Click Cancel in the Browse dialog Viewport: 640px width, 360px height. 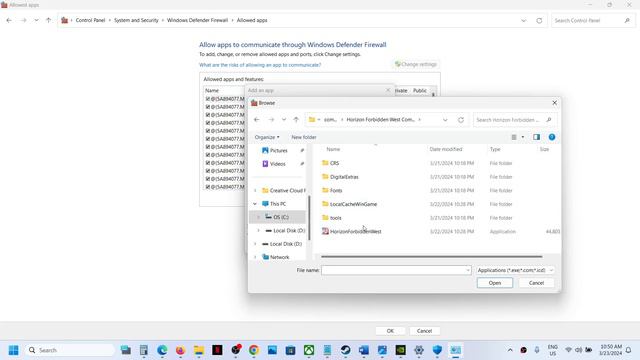pos(536,283)
